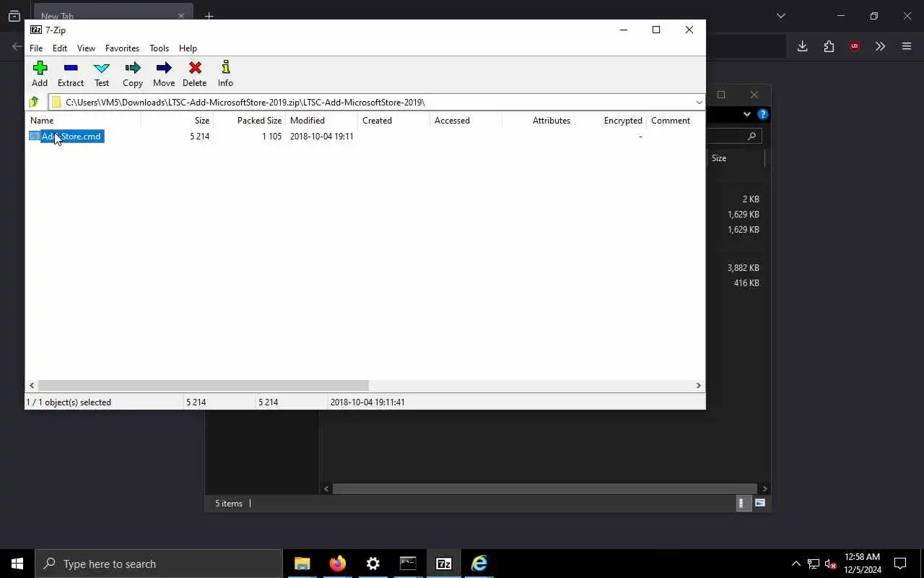Image resolution: width=924 pixels, height=578 pixels.
Task: Open the notification action center icon
Action: [900, 564]
